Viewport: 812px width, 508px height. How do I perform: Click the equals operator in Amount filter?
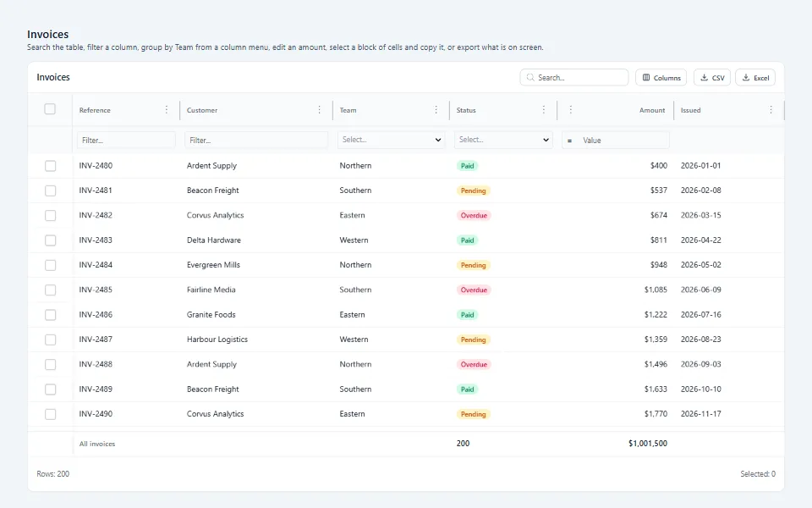point(569,141)
